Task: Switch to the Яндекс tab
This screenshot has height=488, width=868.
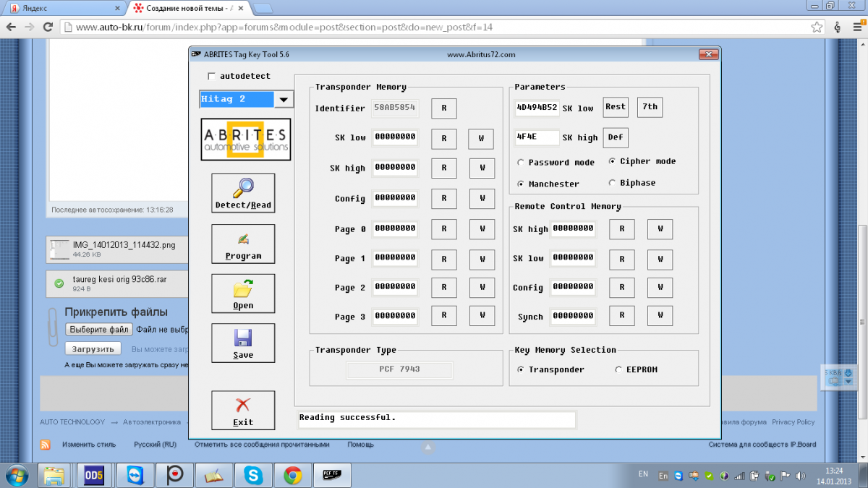Action: tap(67, 8)
